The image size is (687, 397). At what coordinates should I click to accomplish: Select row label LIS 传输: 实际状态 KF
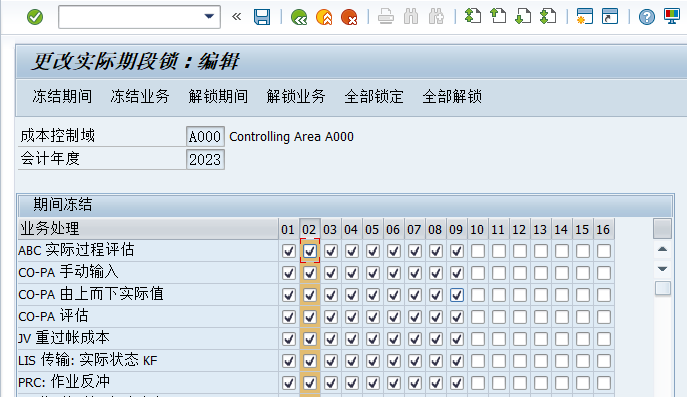click(x=88, y=360)
